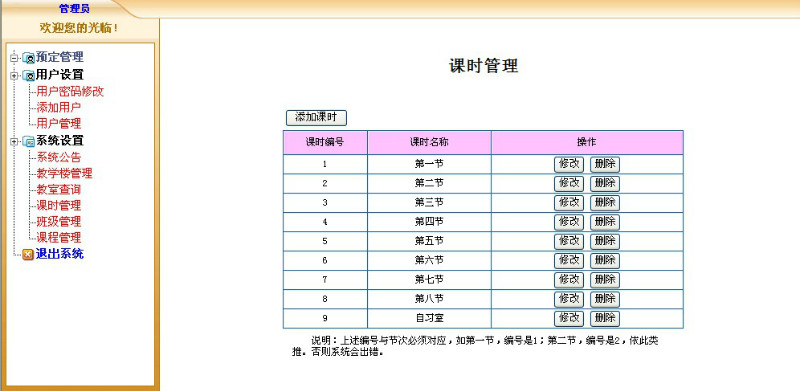Click 修改 for 第一节
This screenshot has height=391, width=800.
pyautogui.click(x=569, y=164)
